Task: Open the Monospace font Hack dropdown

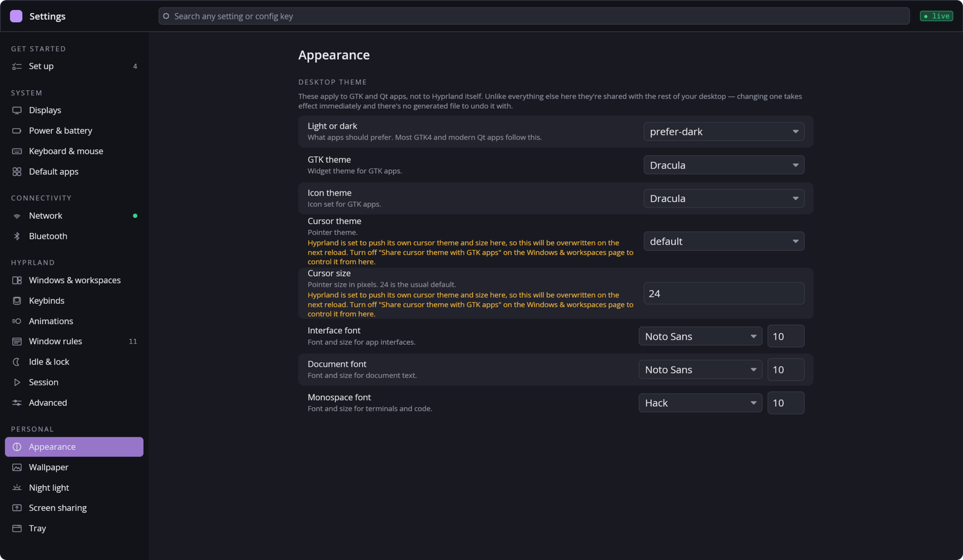Action: (x=701, y=403)
